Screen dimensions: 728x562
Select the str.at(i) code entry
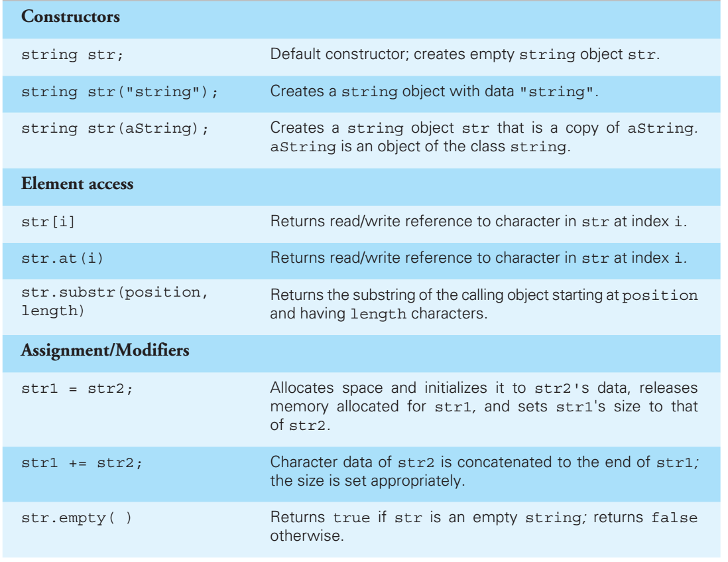coord(62,257)
